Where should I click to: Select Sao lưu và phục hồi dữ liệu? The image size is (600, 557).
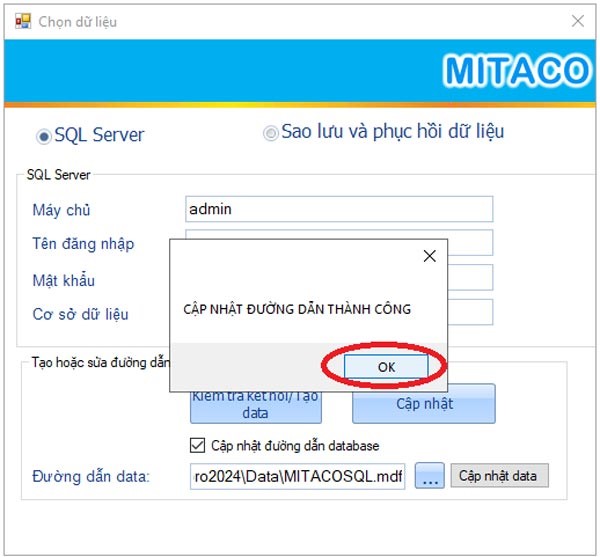271,133
